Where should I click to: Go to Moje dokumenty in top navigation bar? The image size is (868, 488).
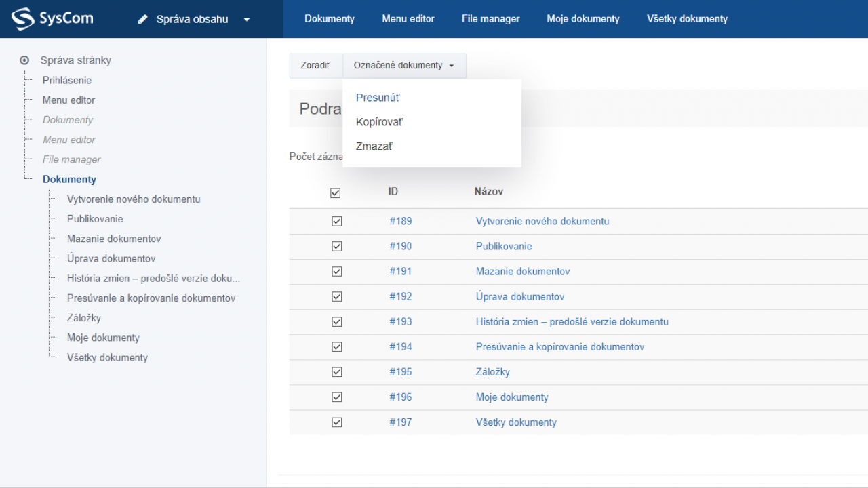583,19
